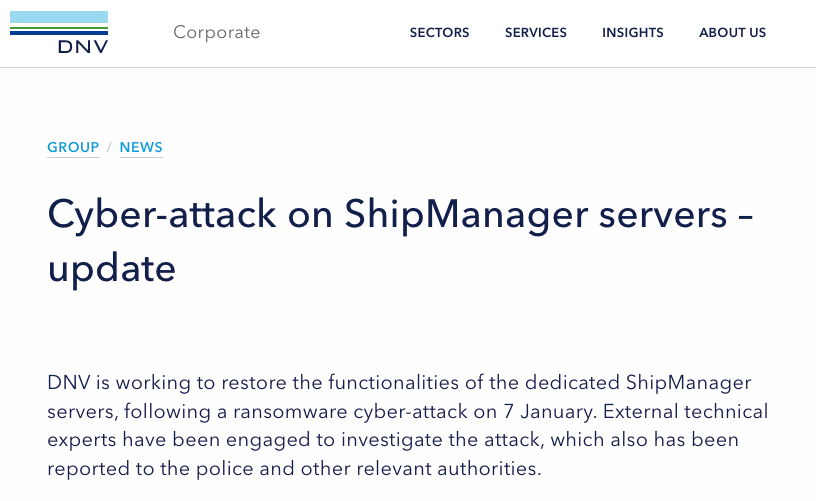The height and width of the screenshot is (501, 816).
Task: Click the "DNV is working to restore" sentence start
Action: coord(150,383)
